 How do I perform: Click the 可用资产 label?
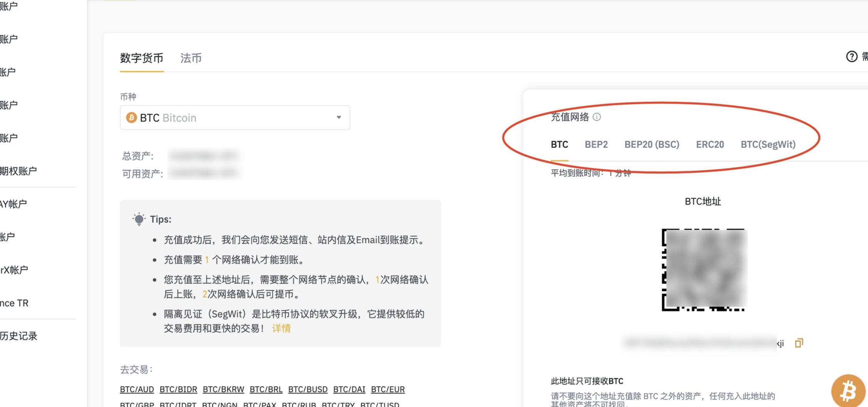pos(142,174)
